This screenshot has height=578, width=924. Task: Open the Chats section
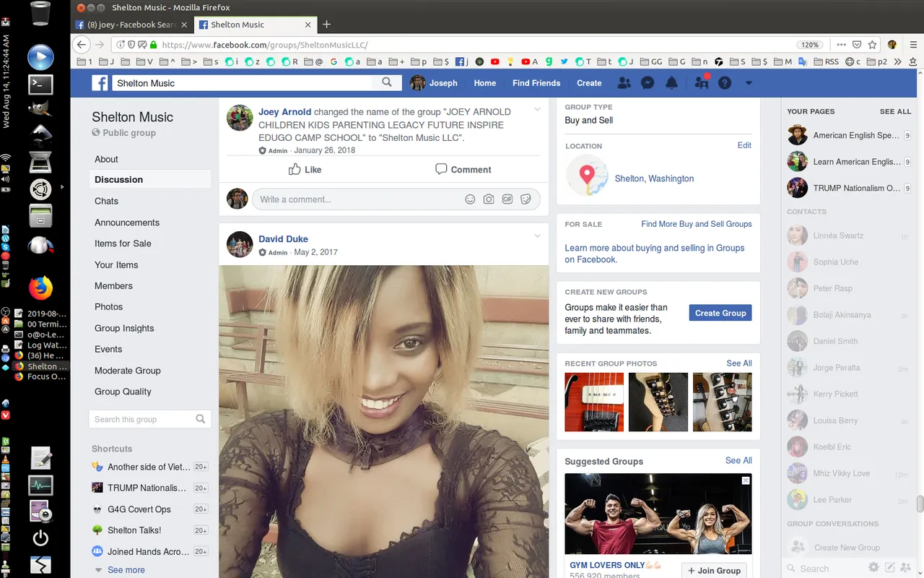click(x=106, y=201)
